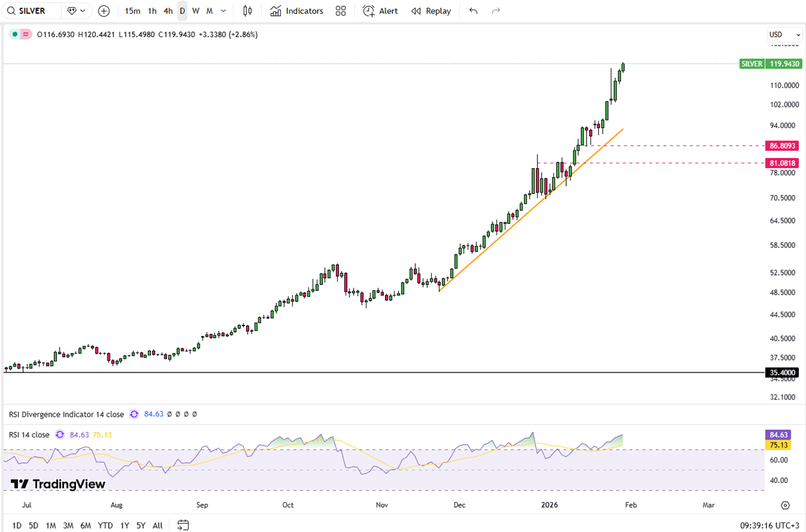The width and height of the screenshot is (806, 532).
Task: Click the redo arrow in the toolbar
Action: click(496, 11)
